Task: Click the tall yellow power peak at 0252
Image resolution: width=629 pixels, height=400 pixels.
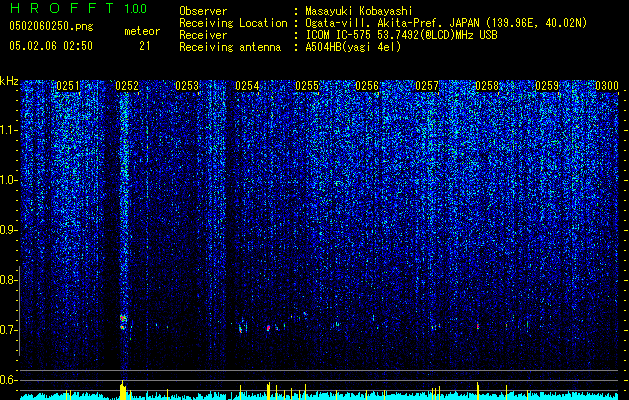Action: [x=123, y=390]
